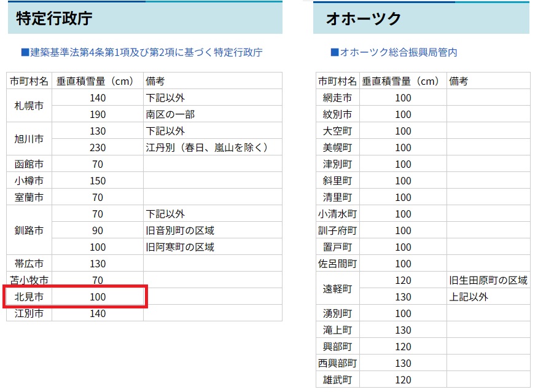Click 備考 column header in Okhotsk table
The width and height of the screenshot is (546, 392).
click(x=458, y=81)
